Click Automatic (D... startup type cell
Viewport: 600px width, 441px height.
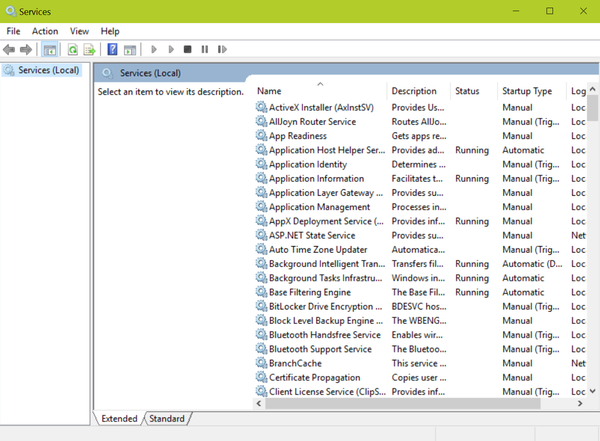coord(532,264)
